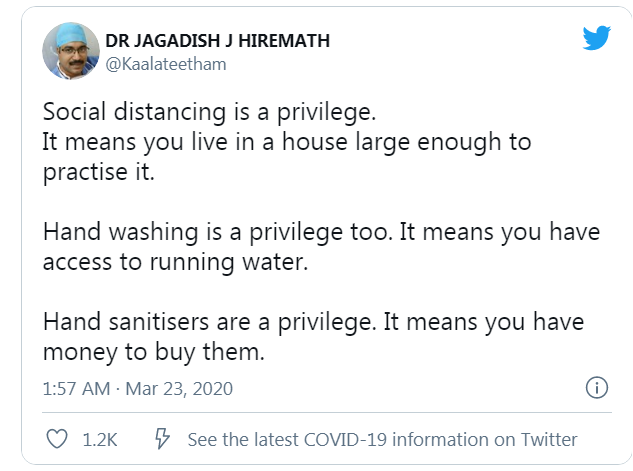Click the lightning bolt icon
Viewport: 633px width, 471px height.
[x=162, y=439]
